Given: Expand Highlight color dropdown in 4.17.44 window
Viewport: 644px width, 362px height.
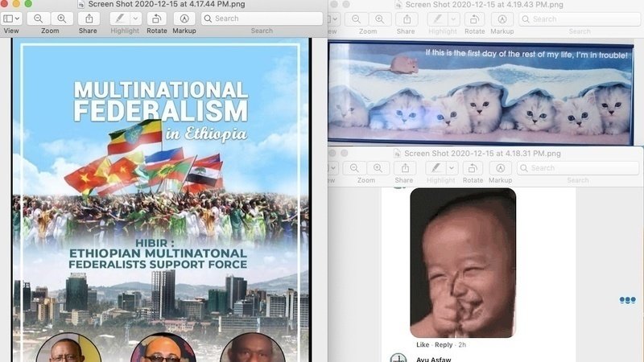Looking at the screenshot, I should click(137, 18).
